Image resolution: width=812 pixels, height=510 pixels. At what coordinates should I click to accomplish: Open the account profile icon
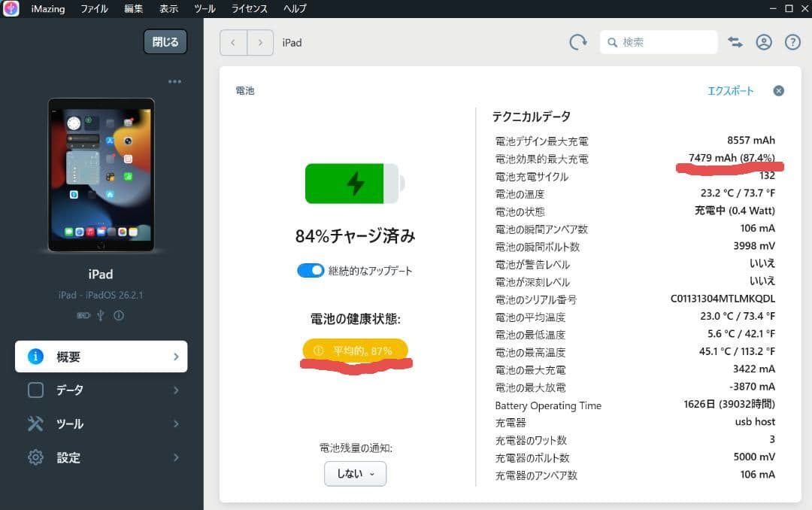765,42
